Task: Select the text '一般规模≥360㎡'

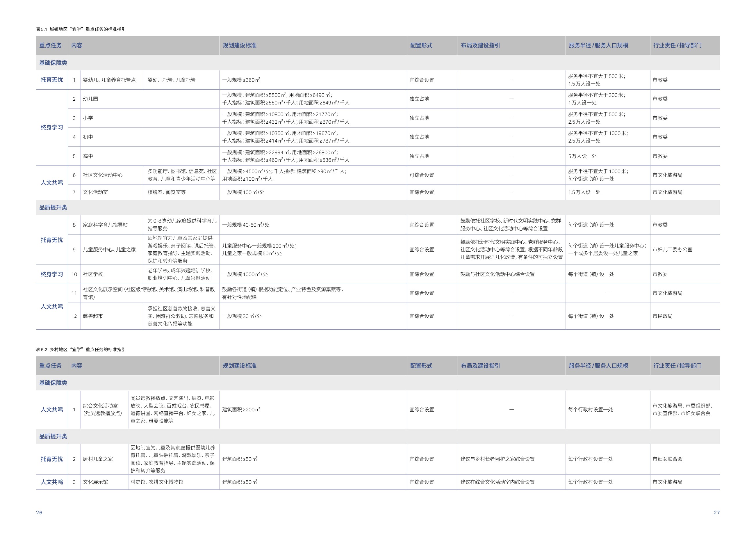Action: [x=241, y=80]
